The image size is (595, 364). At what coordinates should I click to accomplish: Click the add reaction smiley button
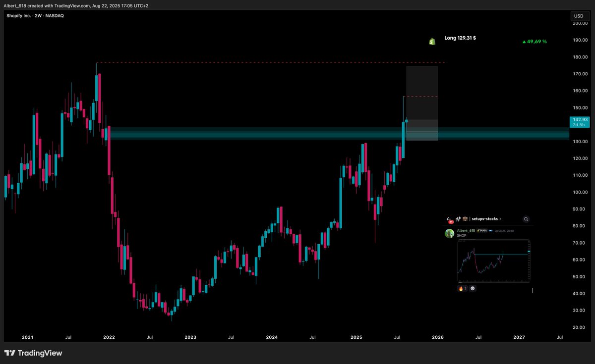click(473, 289)
